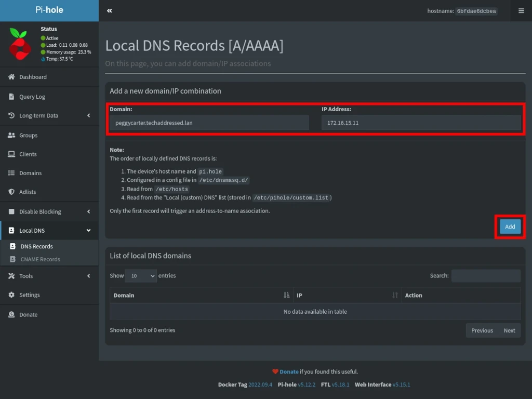Screen dimensions: 532x399
Task: Focus the Domain input field
Action: click(209, 123)
